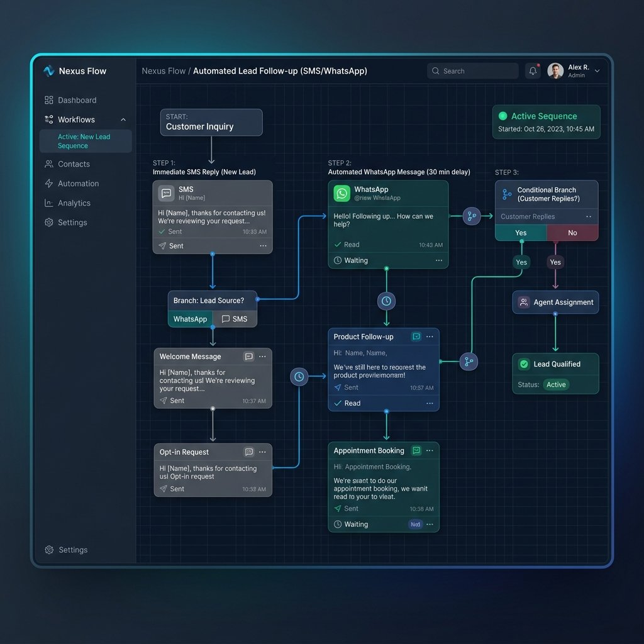Click the Nexus Flow breadcrumb link
The image size is (644, 644).
(x=164, y=71)
